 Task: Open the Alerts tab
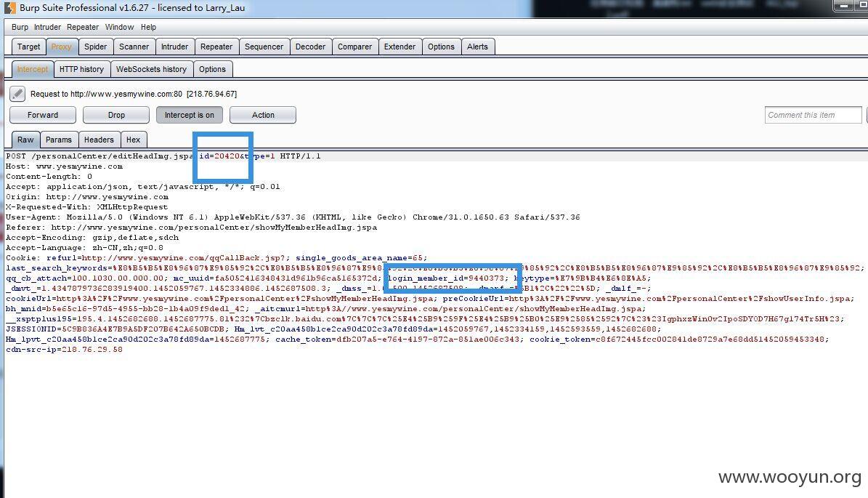click(478, 47)
